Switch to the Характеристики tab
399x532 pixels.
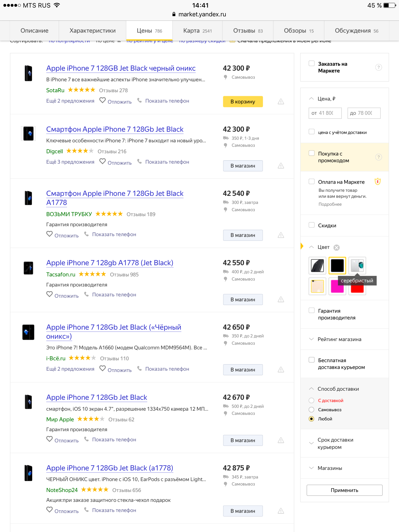tap(92, 31)
